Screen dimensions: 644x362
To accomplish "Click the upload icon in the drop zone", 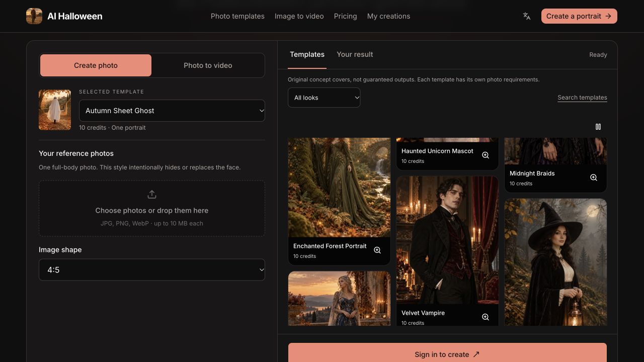I will coord(152,195).
